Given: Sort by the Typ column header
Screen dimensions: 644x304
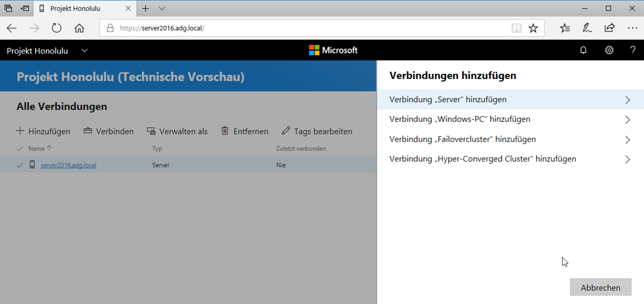Looking at the screenshot, I should coord(157,149).
